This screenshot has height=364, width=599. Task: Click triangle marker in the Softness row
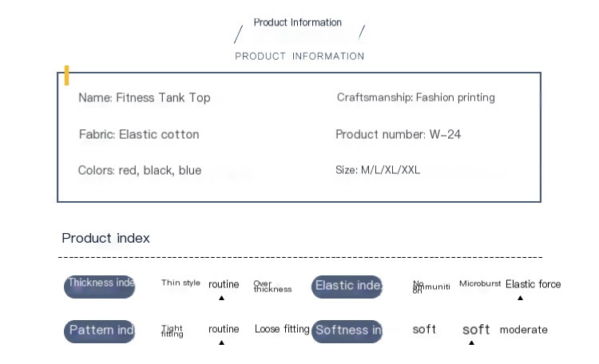pyautogui.click(x=471, y=343)
